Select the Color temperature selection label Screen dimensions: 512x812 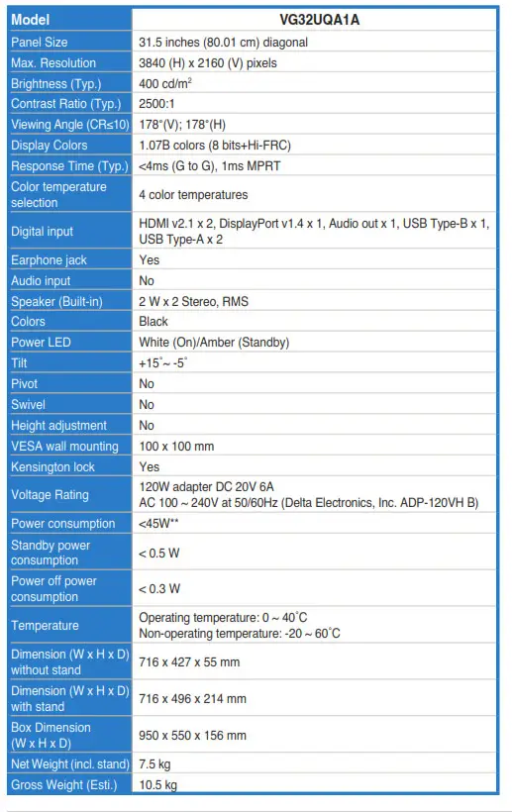[x=58, y=195]
